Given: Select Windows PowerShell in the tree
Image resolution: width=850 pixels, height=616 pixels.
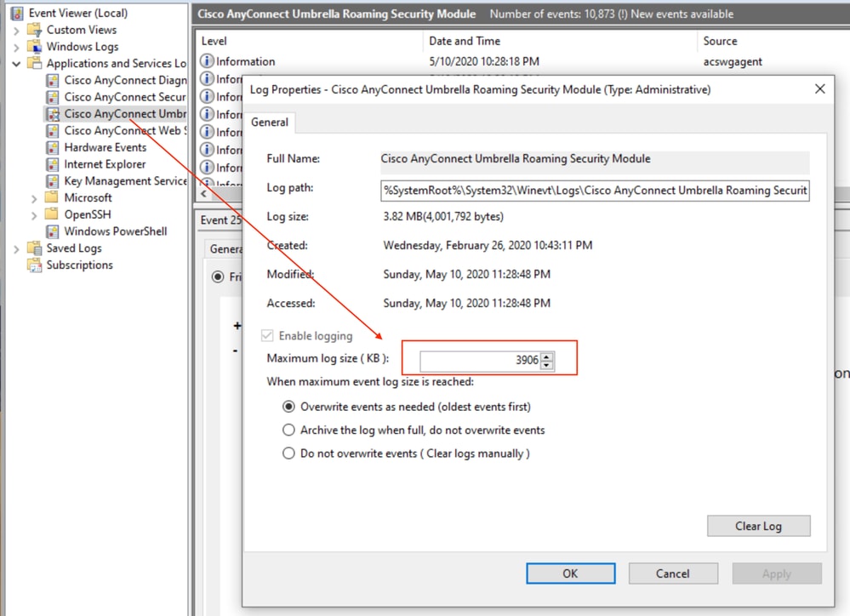Looking at the screenshot, I should 115,231.
